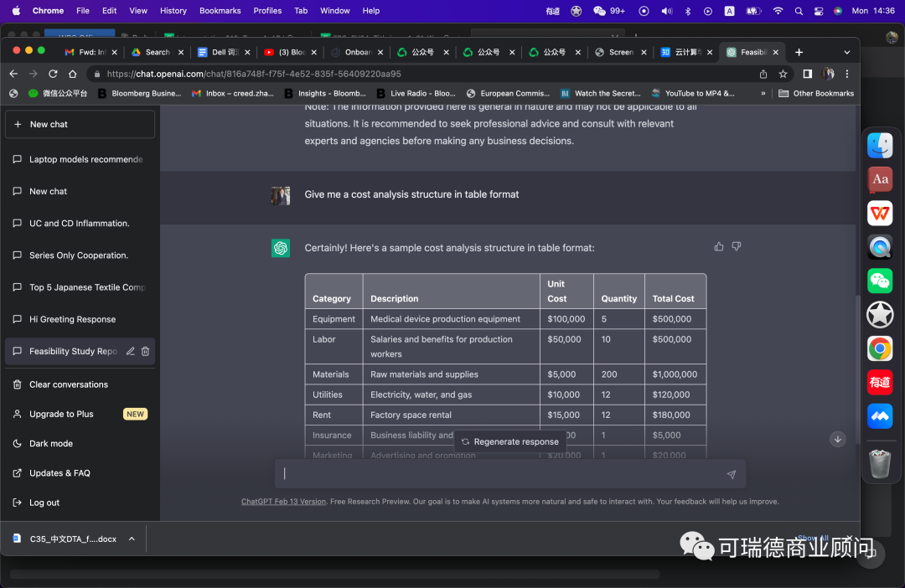Expand the hidden bookmarks chevron
This screenshot has height=588, width=905.
point(763,94)
